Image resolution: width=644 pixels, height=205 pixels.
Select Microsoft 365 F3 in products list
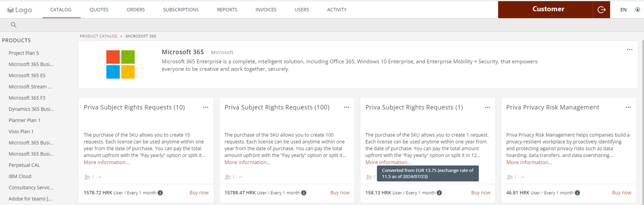pos(27,98)
